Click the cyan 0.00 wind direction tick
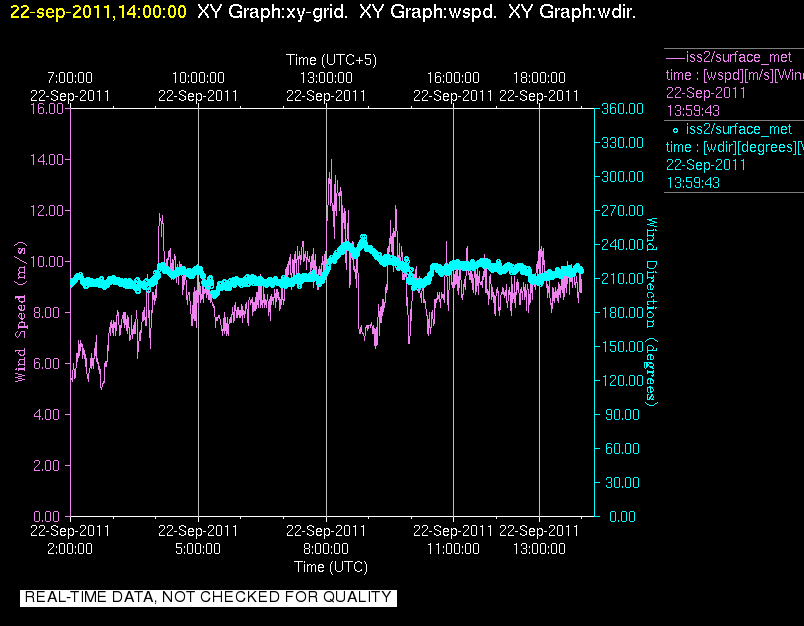This screenshot has width=804, height=626. [622, 516]
